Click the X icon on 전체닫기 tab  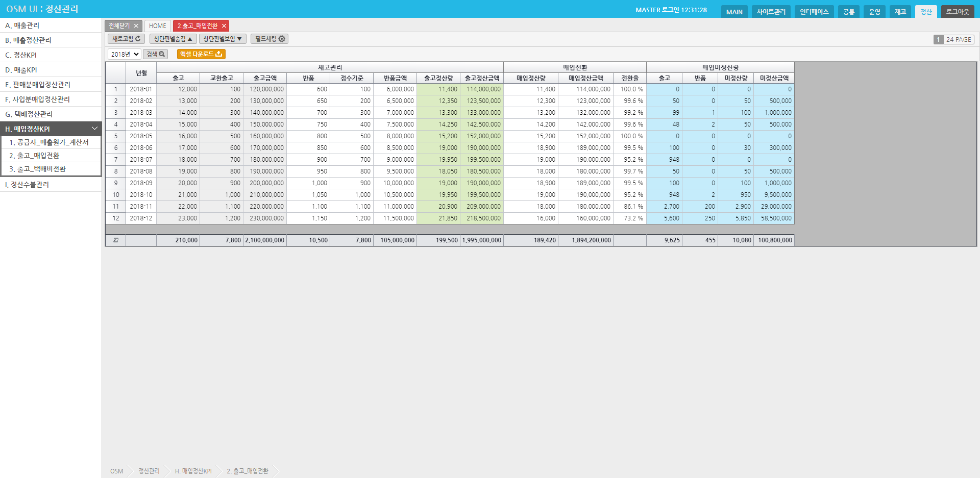[136, 26]
